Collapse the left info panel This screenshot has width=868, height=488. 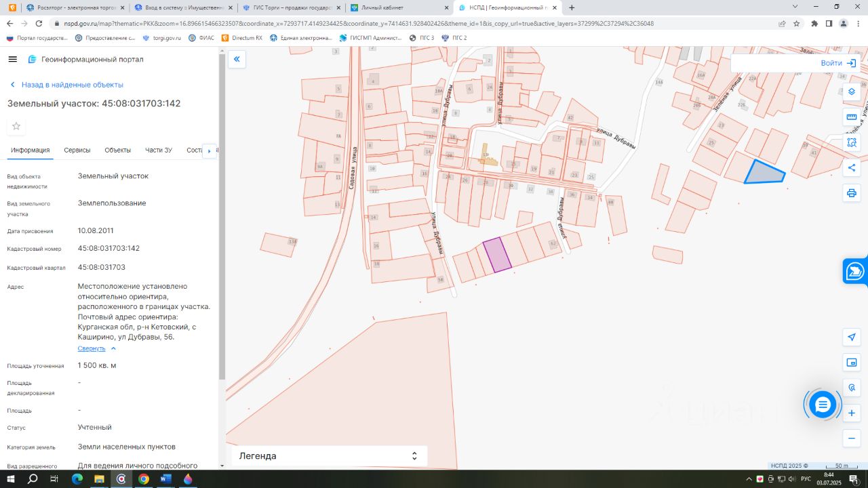click(237, 59)
